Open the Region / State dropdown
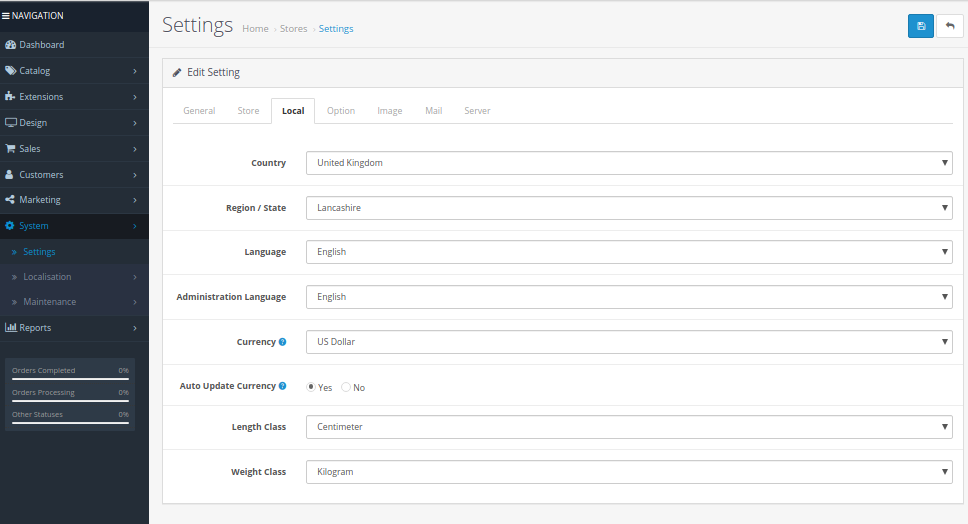Screen dimensions: 968x524 pos(629,208)
